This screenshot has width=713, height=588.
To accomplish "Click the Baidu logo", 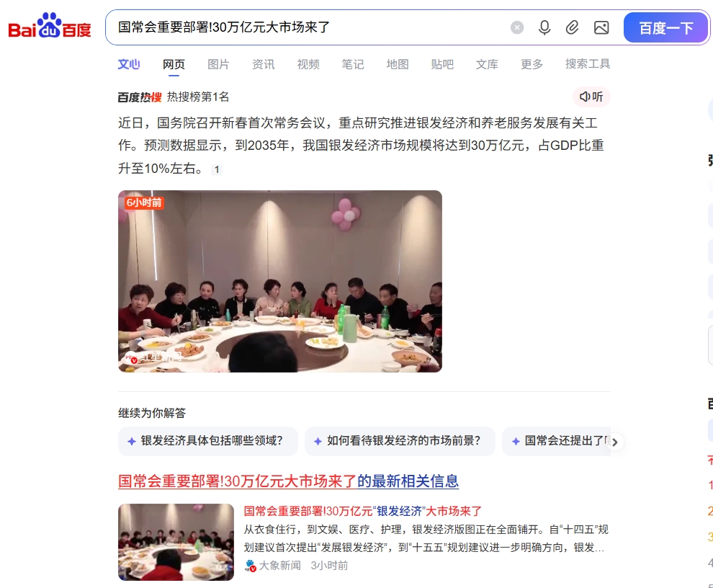I will 50,26.
